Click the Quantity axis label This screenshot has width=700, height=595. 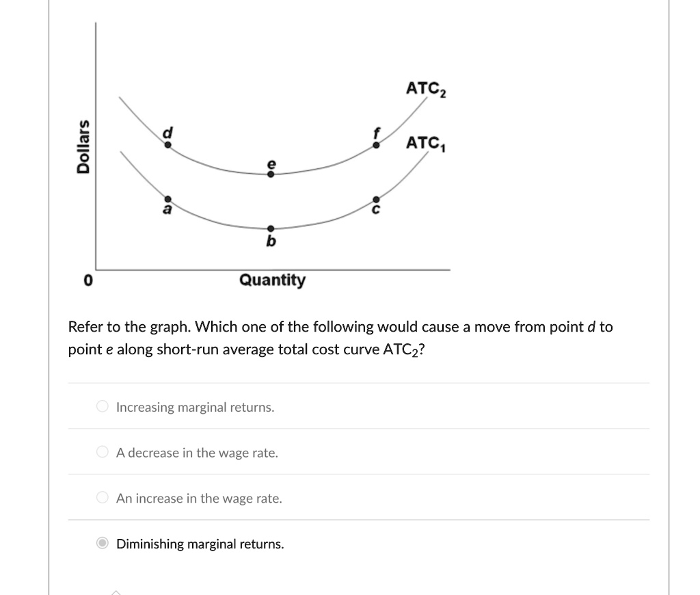click(x=272, y=280)
